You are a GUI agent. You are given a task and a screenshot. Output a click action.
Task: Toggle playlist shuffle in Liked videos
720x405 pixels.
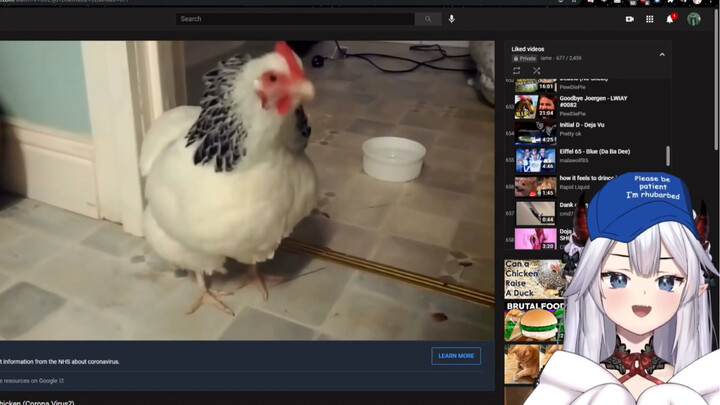pyautogui.click(x=536, y=70)
